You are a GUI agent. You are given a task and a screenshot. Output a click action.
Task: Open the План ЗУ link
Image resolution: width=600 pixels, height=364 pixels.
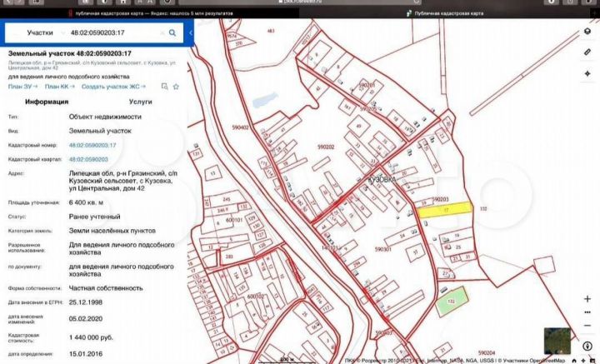[23, 87]
